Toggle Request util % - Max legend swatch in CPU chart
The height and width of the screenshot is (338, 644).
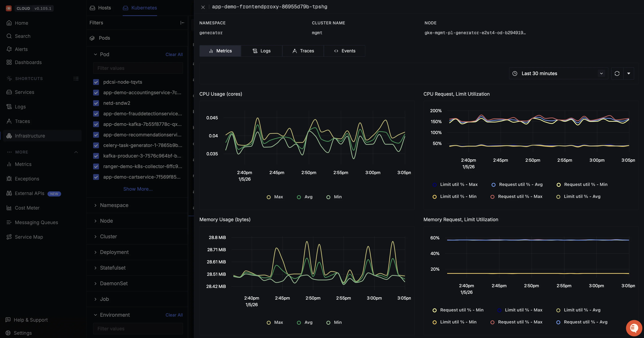[492, 197]
